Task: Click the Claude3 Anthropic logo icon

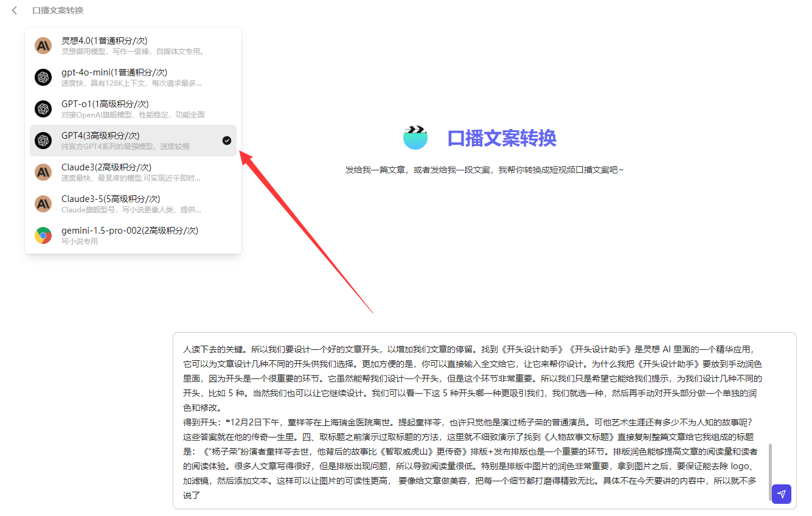Action: point(43,172)
